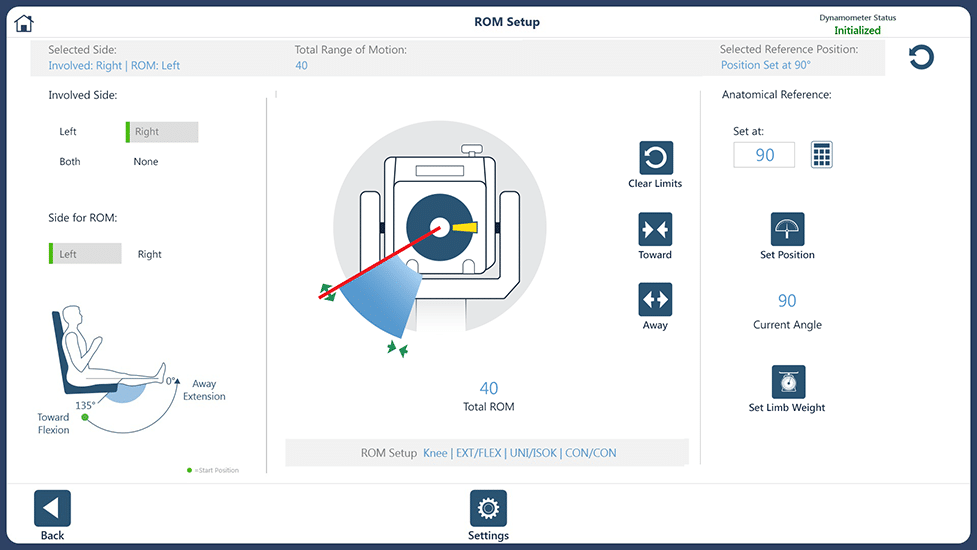Viewport: 977px width, 550px height.
Task: Click the Set Position icon
Action: pos(788,229)
